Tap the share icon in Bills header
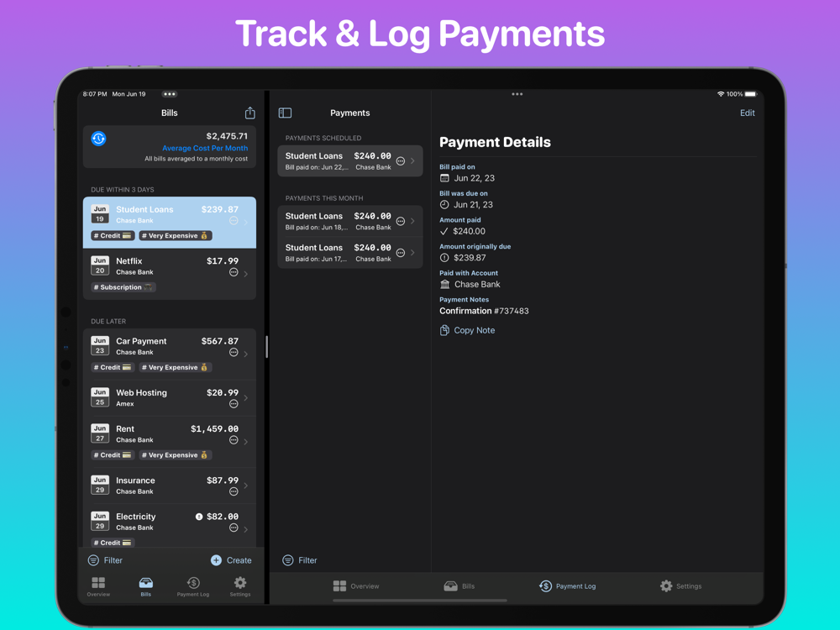 pyautogui.click(x=250, y=113)
